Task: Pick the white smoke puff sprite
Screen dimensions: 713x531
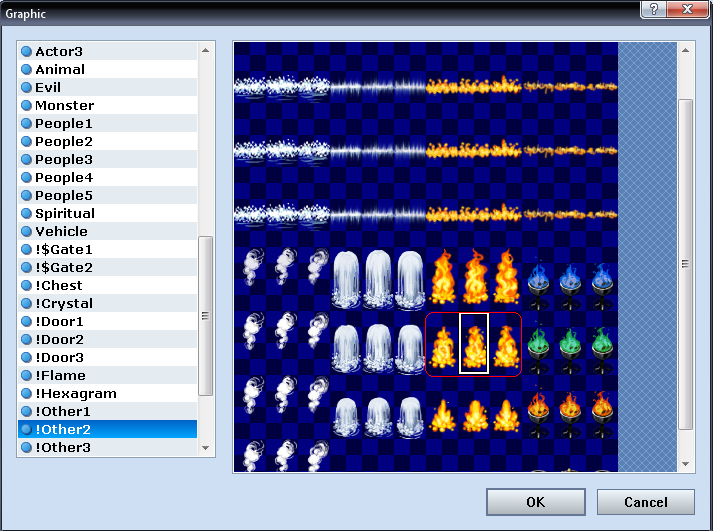Action: pyautogui.click(x=283, y=281)
